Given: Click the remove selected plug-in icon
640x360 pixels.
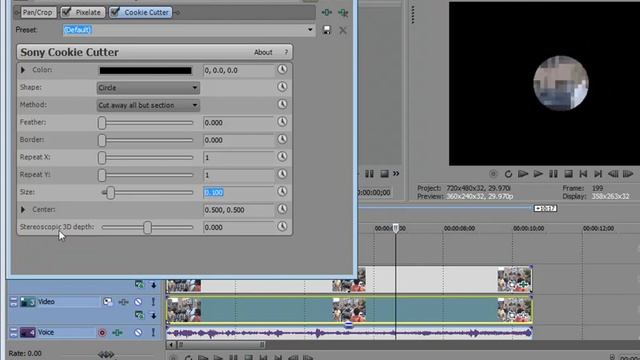Looking at the screenshot, I should pyautogui.click(x=343, y=13).
